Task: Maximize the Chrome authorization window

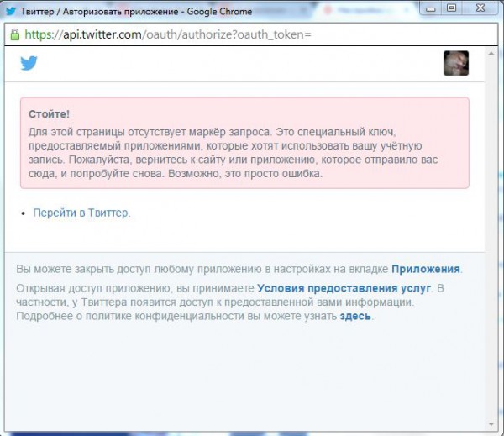Action: pos(451,8)
